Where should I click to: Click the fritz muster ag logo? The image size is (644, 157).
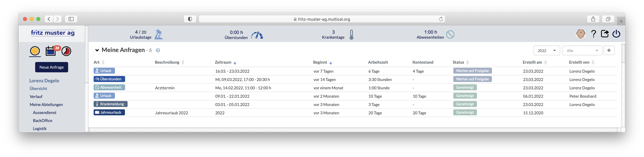52,33
